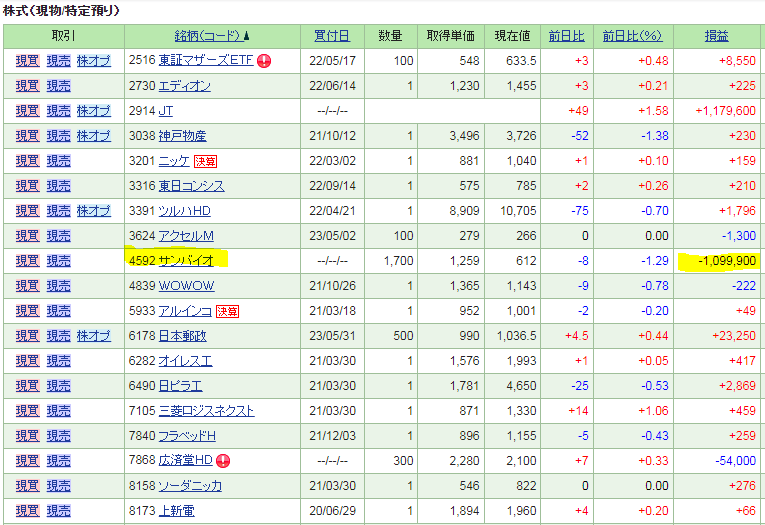Open the highlighted サンバイオ stock link
The height and width of the screenshot is (525, 765).
[186, 261]
